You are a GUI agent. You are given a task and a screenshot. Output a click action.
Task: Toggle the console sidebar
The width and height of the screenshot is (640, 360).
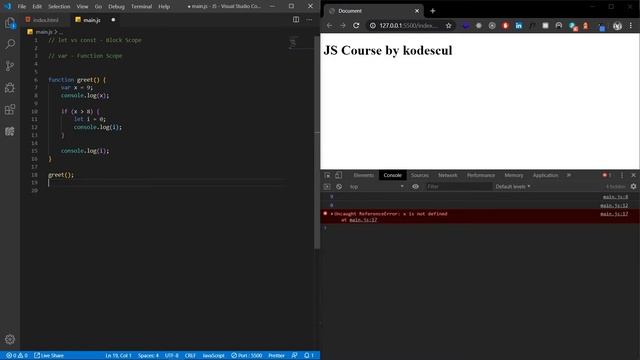[x=327, y=187]
